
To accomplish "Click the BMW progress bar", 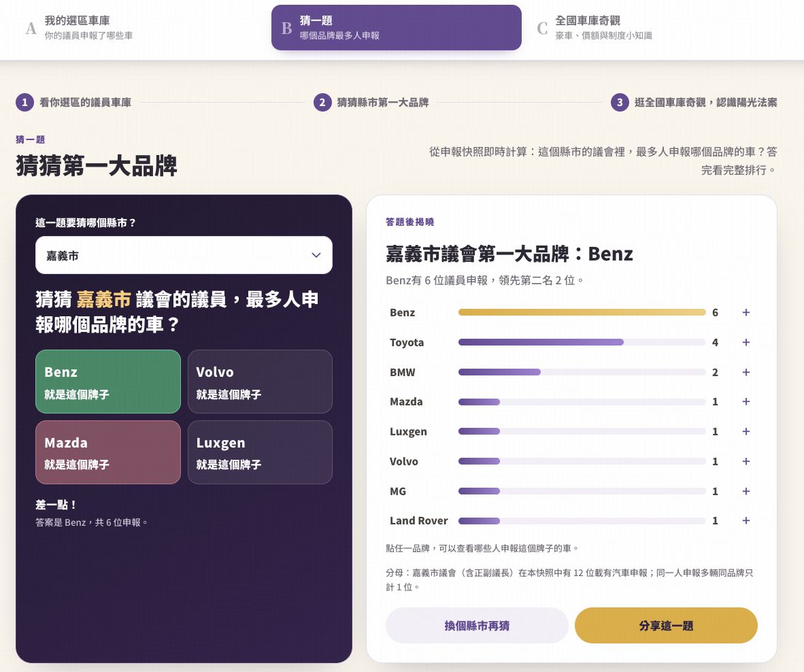I will coord(499,372).
